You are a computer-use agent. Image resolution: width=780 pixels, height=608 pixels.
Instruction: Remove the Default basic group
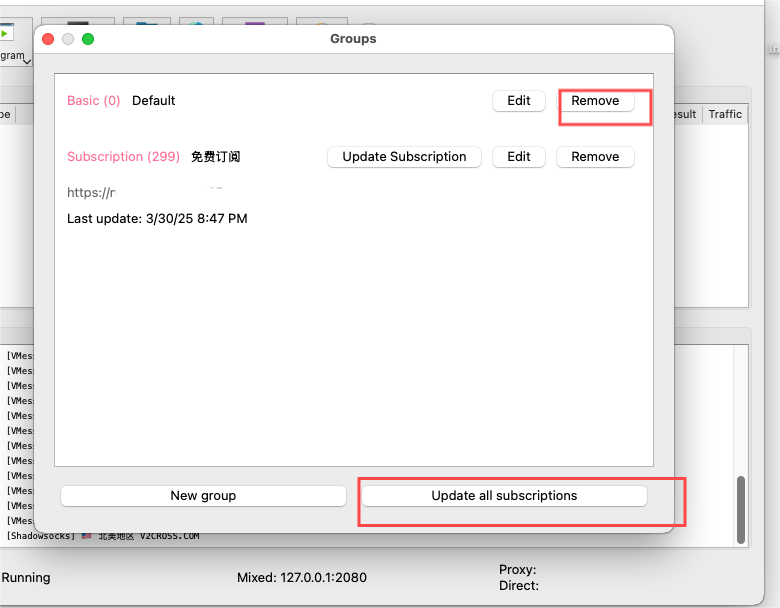[595, 101]
